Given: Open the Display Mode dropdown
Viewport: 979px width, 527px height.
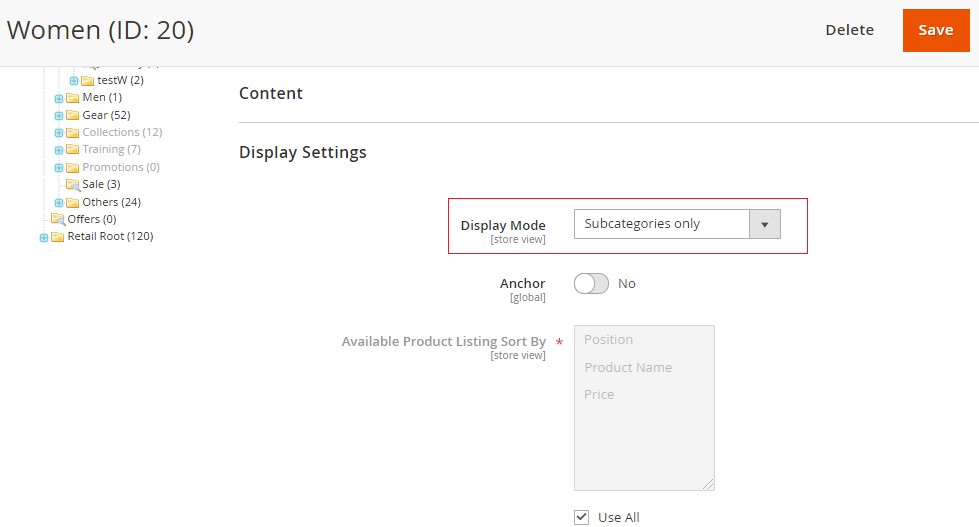Looking at the screenshot, I should coord(676,224).
